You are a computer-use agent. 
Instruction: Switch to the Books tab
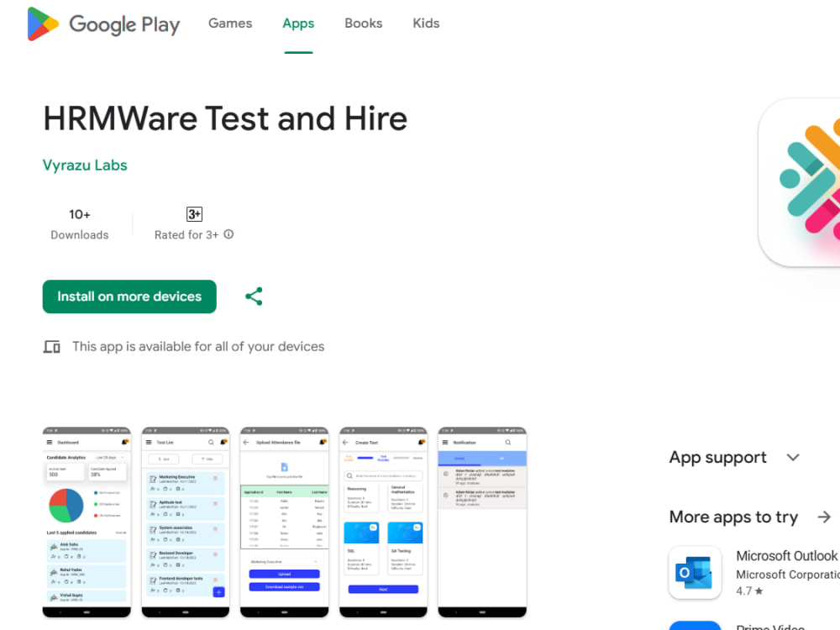[x=363, y=23]
